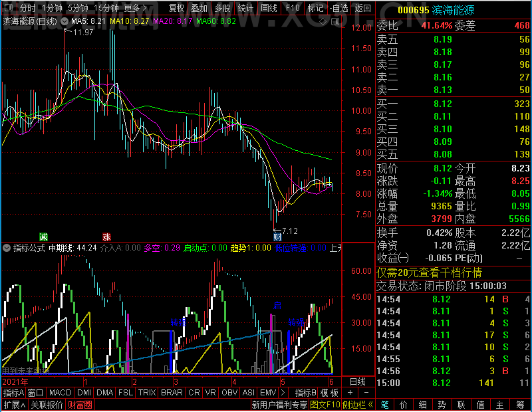Click the 卖一 8.13 ask price
This screenshot has width=532, height=412.
click(x=443, y=90)
